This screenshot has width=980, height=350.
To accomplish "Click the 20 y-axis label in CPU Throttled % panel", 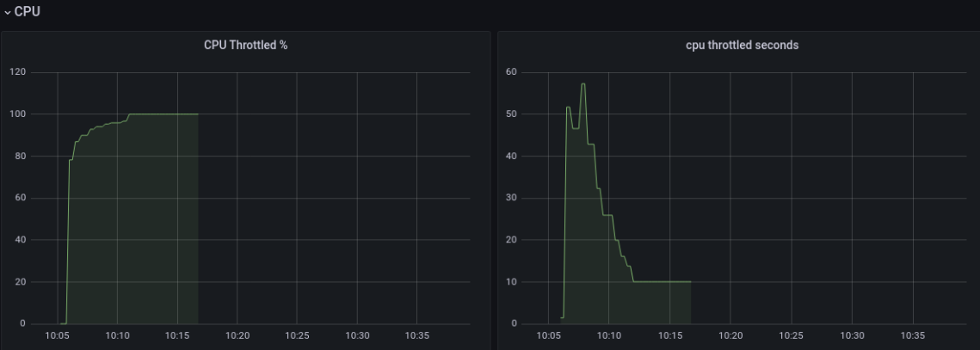I will tap(21, 282).
